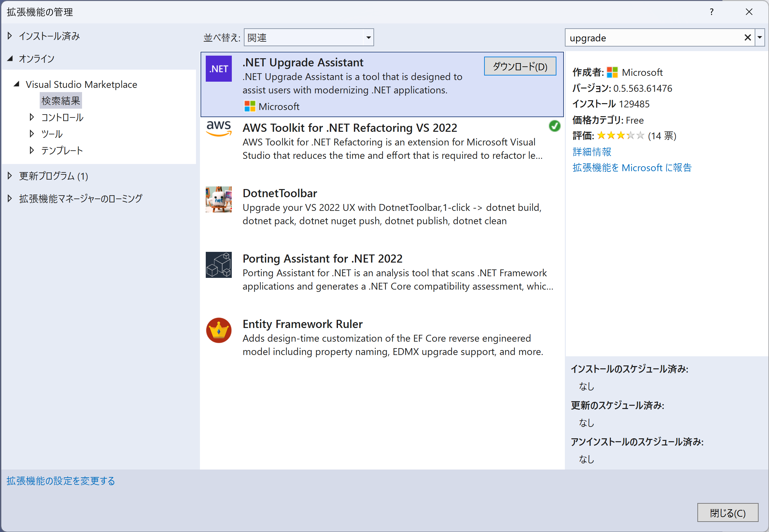Expand the テンプレート tree node

[x=32, y=150]
